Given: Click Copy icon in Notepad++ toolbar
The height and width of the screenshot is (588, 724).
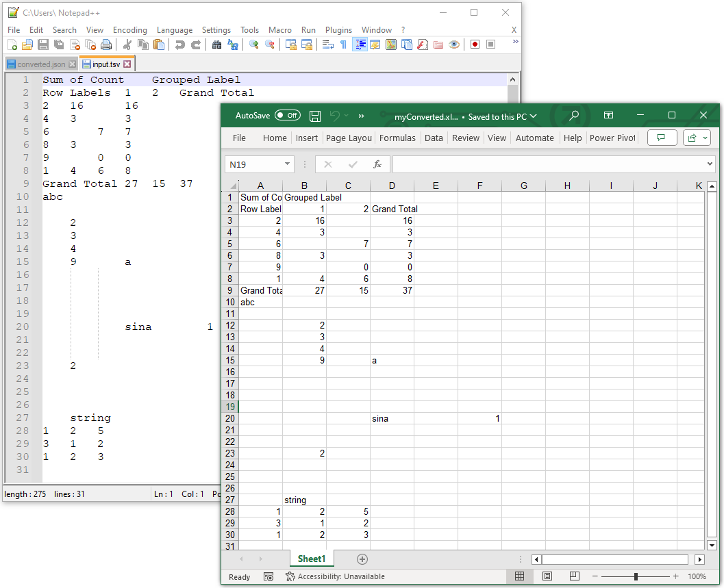Looking at the screenshot, I should 143,44.
